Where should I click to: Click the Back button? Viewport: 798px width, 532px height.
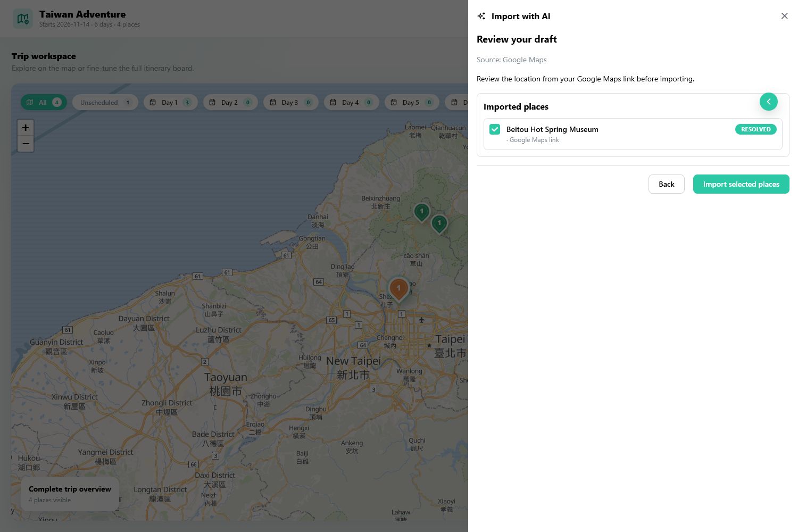[x=666, y=184]
